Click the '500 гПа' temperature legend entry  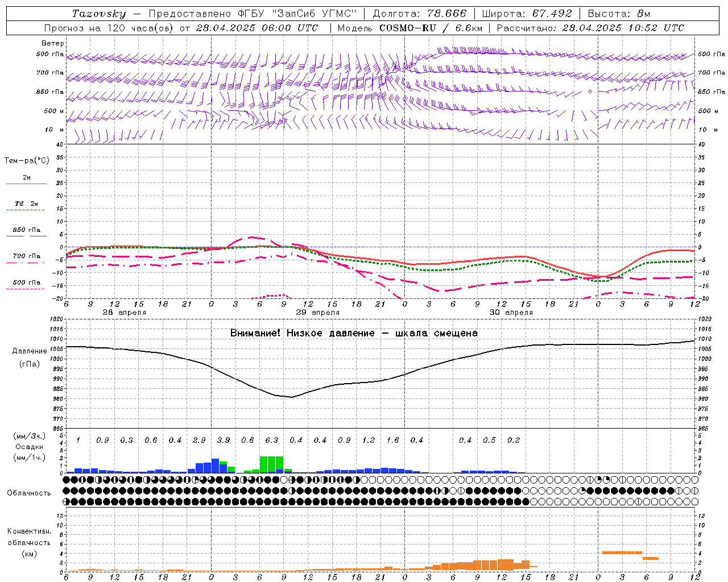(x=27, y=282)
